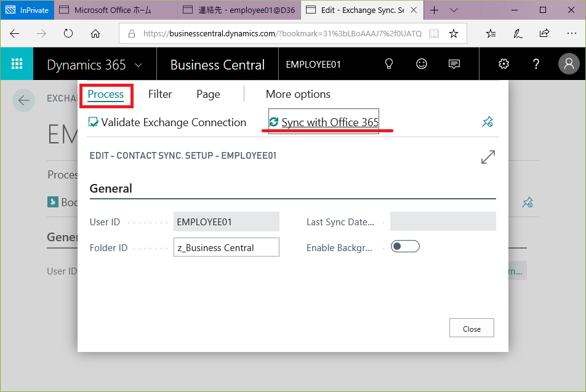
Task: Click the smiley feedback icon
Action: click(422, 64)
